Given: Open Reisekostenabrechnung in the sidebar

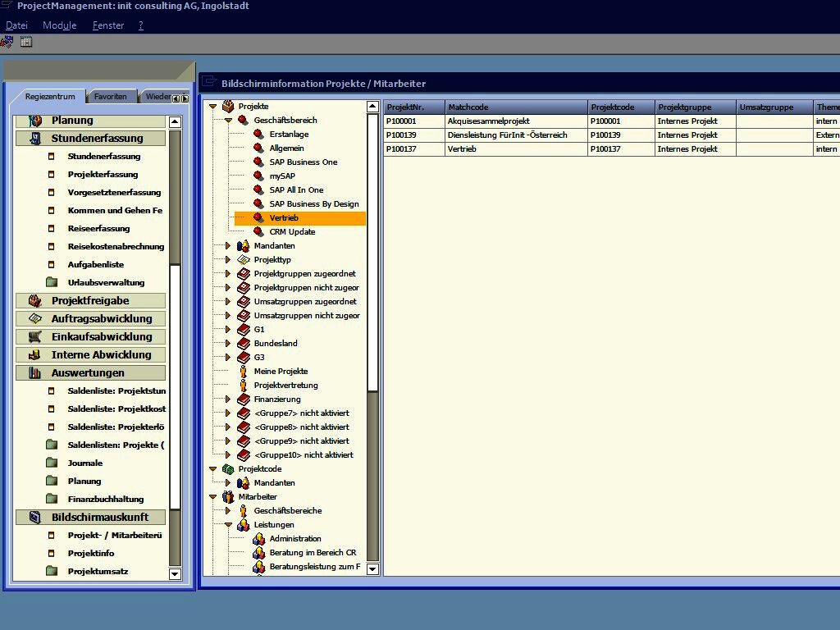Looking at the screenshot, I should pyautogui.click(x=116, y=247).
